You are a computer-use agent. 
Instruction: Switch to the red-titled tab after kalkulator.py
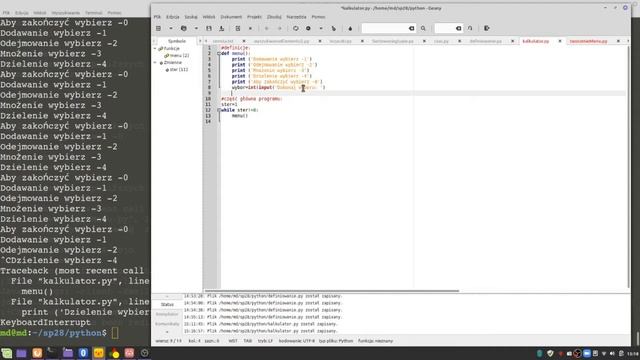[x=588, y=41]
